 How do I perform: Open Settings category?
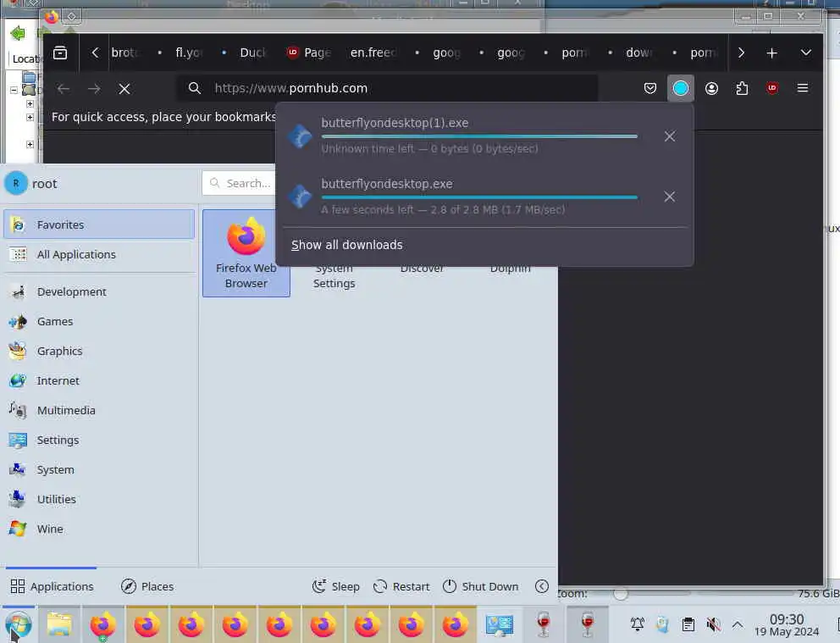(x=99, y=440)
